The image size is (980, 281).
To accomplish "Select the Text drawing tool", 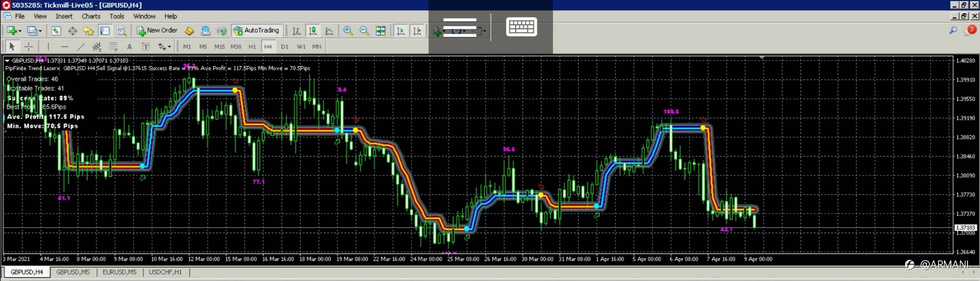I will [129, 46].
